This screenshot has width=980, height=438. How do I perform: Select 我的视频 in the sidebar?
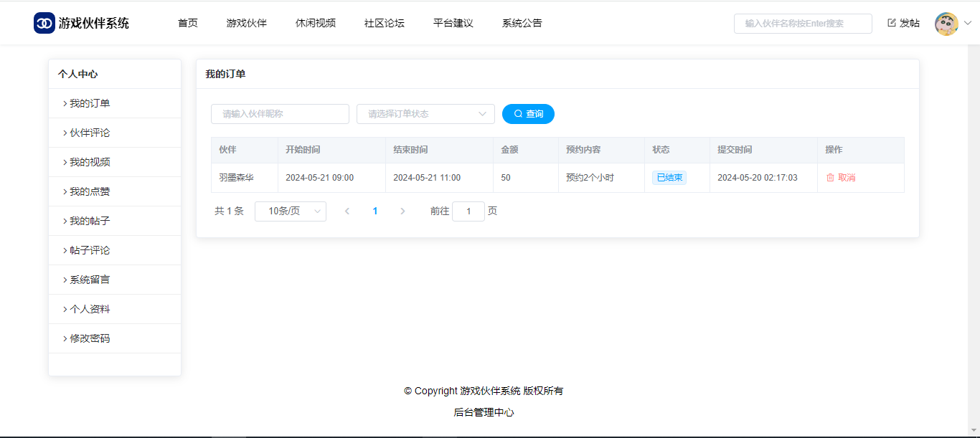tap(90, 162)
